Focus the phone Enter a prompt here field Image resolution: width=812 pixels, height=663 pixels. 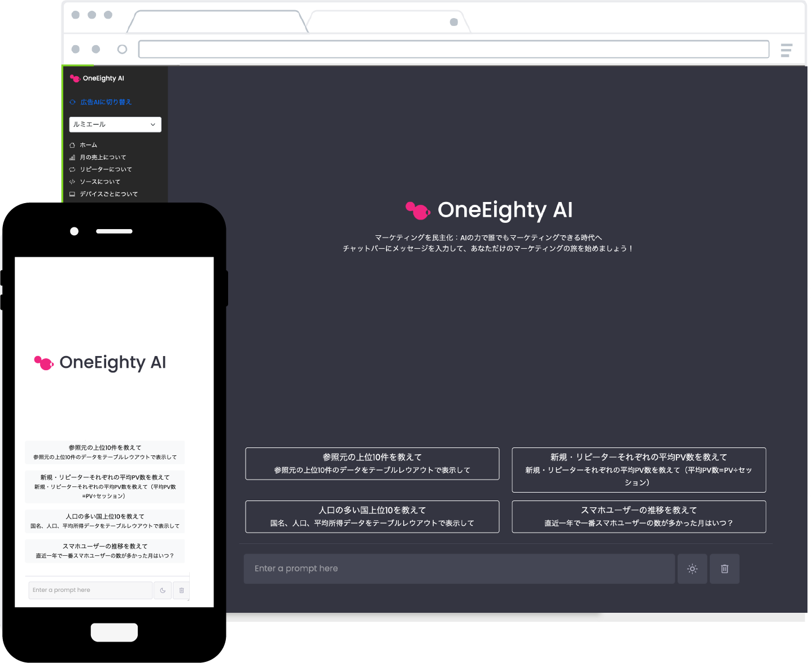click(x=90, y=590)
